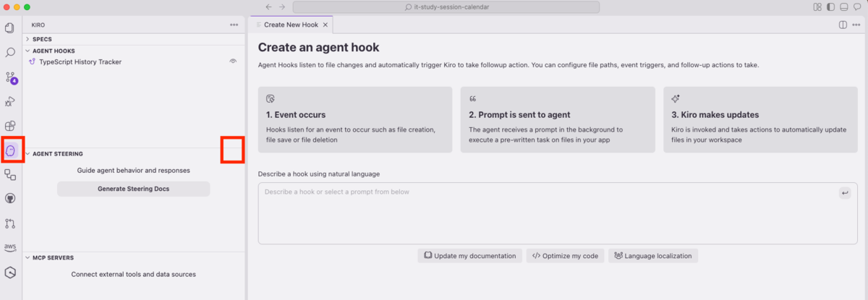
Task: Click 'Connect external tools and data sources' text
Action: pos(133,274)
